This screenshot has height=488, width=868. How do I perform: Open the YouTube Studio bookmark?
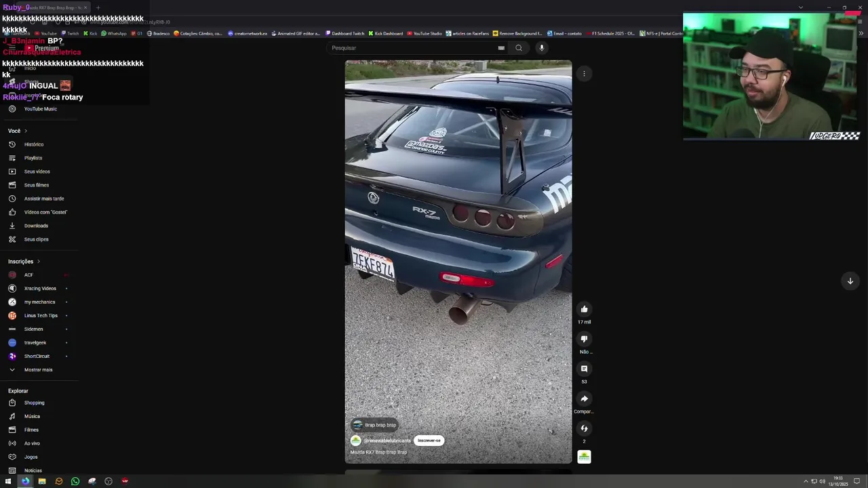(x=425, y=33)
